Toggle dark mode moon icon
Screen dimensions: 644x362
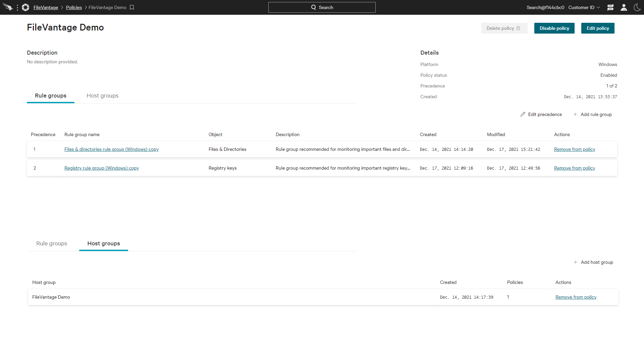point(637,7)
